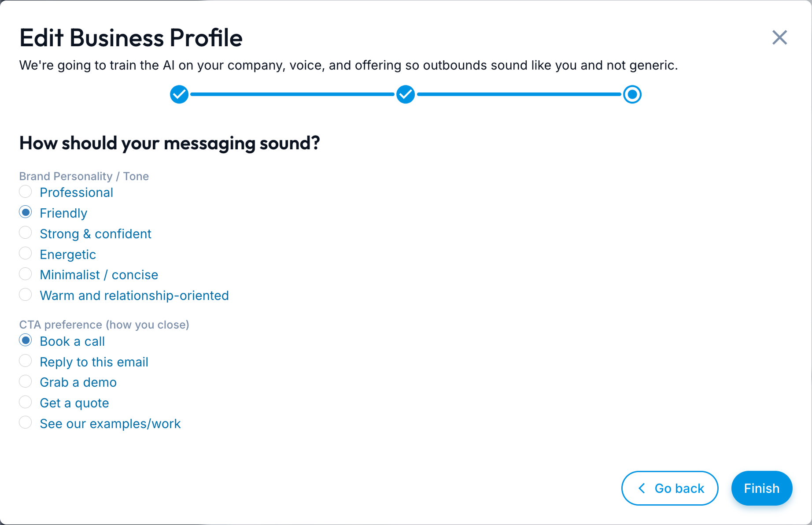Image resolution: width=812 pixels, height=525 pixels.
Task: Choose Reply to this email CTA
Action: 26,361
